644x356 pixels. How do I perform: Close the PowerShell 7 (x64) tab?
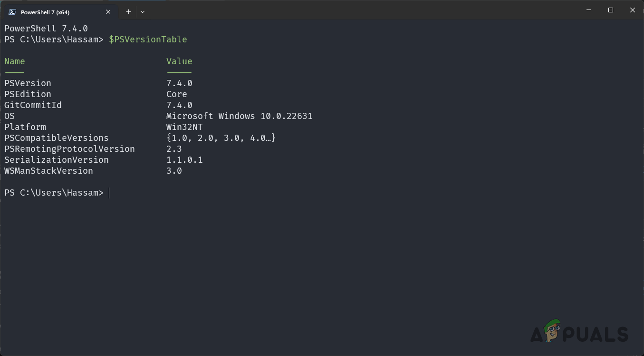(x=108, y=11)
